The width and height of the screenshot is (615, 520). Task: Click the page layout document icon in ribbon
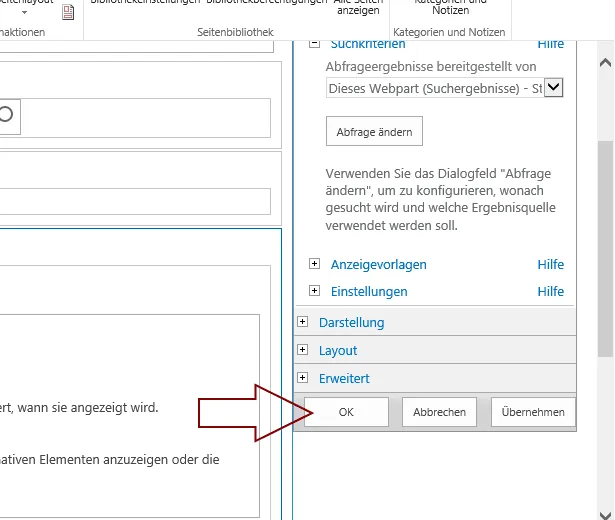68,12
